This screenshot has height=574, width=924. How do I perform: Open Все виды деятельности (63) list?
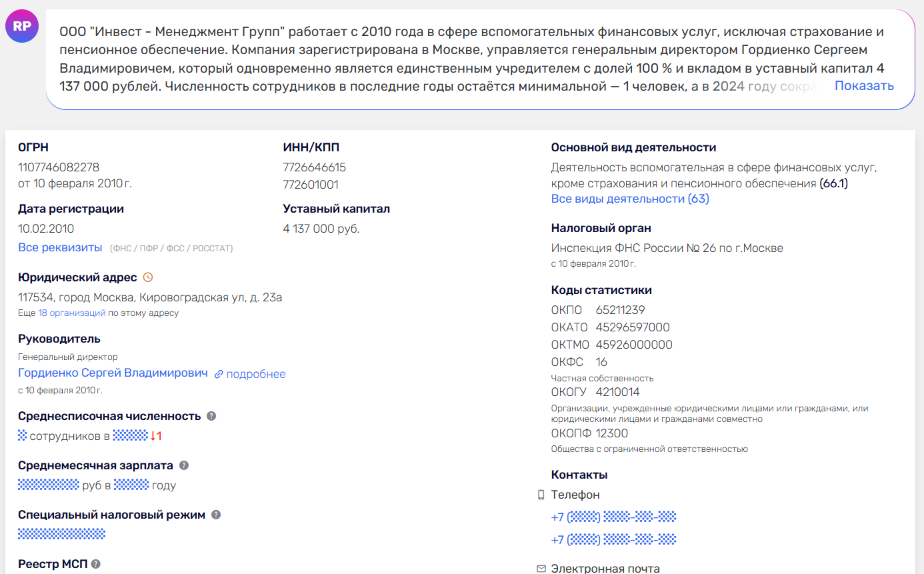pyautogui.click(x=630, y=199)
